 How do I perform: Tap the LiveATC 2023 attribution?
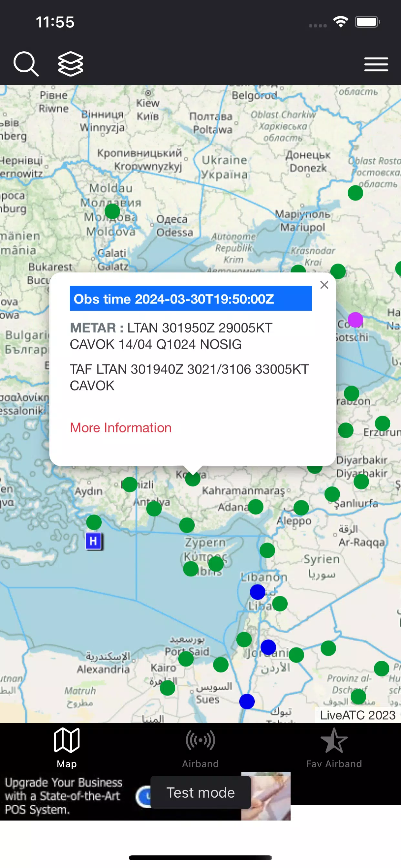point(357,715)
